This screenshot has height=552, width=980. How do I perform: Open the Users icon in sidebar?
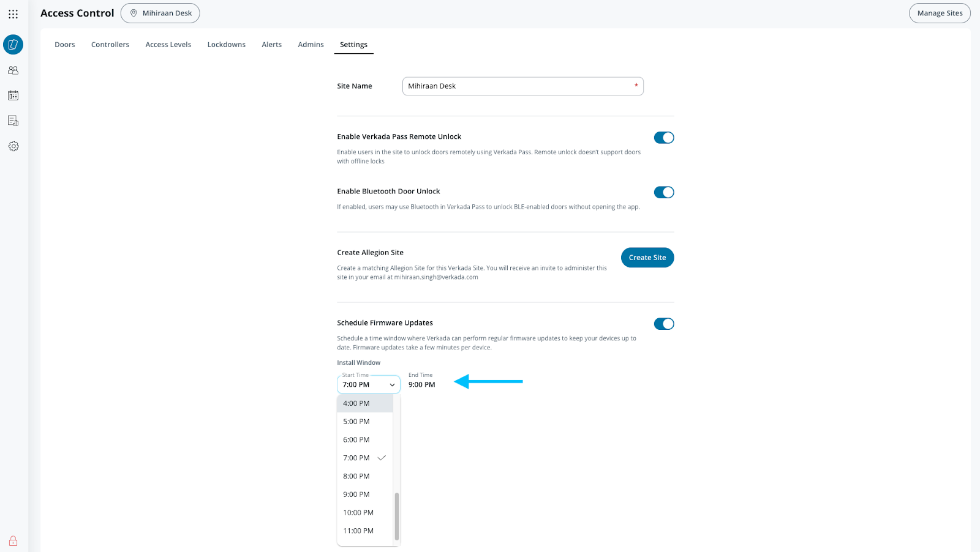[13, 70]
